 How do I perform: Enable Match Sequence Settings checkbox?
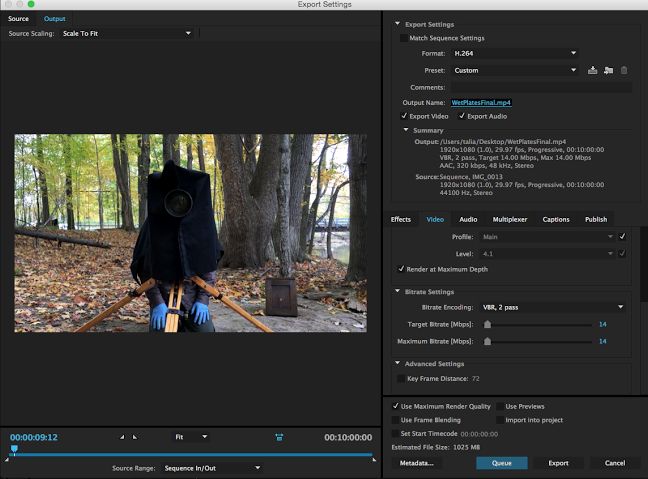click(403, 38)
